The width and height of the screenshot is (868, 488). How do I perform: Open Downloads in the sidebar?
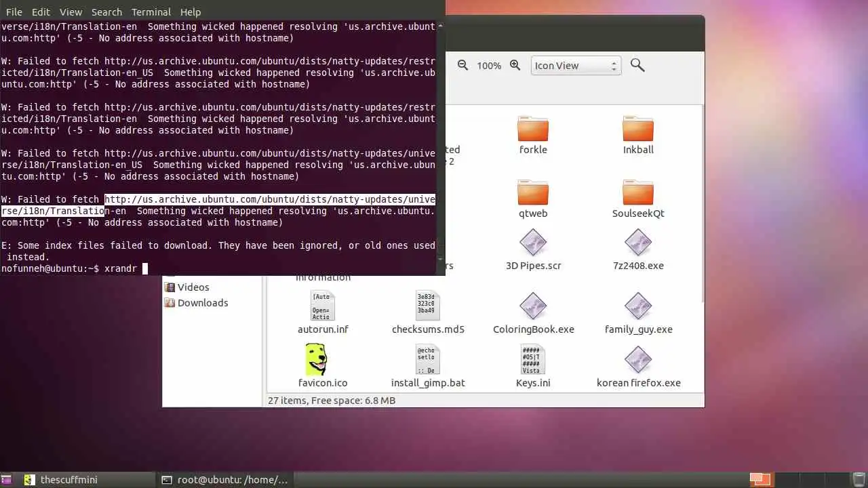[197, 303]
